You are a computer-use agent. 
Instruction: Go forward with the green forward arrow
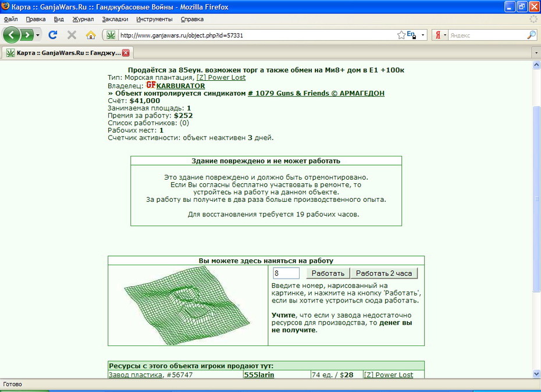click(x=27, y=35)
